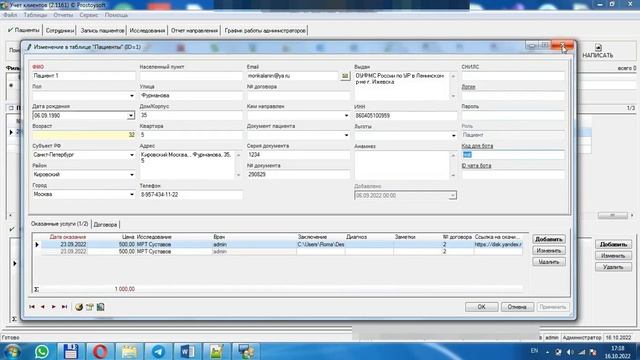Open the Помощь menu
The height and width of the screenshot is (360, 640).
pos(116,15)
